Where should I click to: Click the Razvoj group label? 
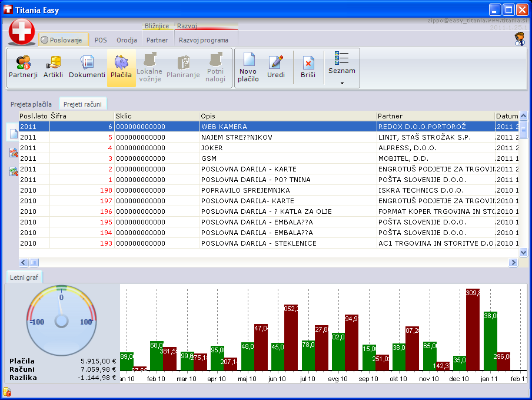tap(187, 26)
